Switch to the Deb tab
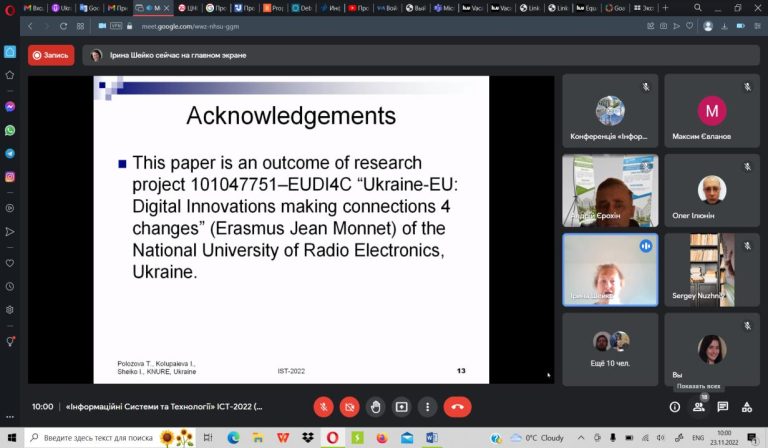 tap(302, 8)
